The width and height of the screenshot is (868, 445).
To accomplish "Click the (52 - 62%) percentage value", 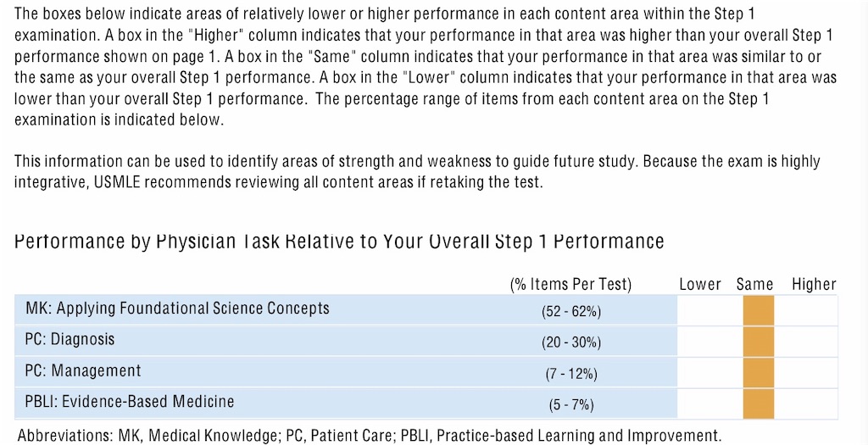I will pyautogui.click(x=571, y=312).
